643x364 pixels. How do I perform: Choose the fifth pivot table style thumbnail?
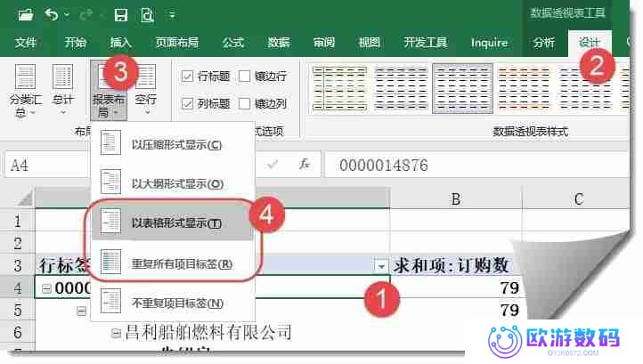[586, 88]
